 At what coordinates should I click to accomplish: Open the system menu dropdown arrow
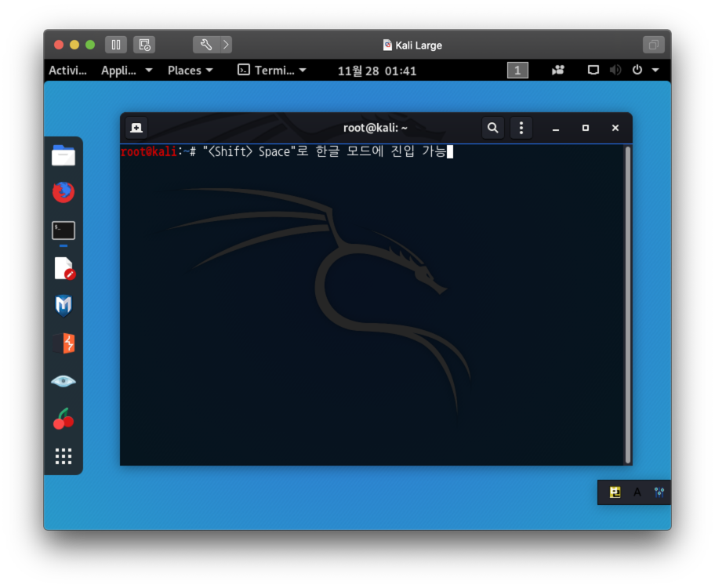(655, 71)
